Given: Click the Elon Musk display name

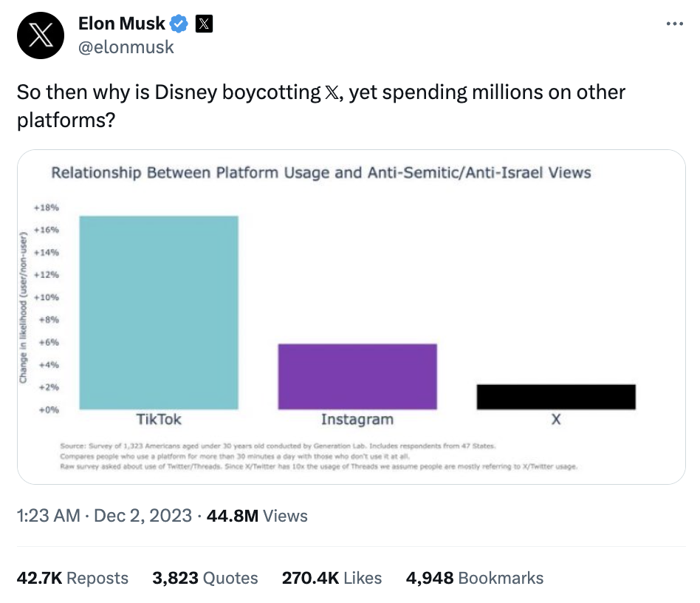Looking at the screenshot, I should coord(121,24).
